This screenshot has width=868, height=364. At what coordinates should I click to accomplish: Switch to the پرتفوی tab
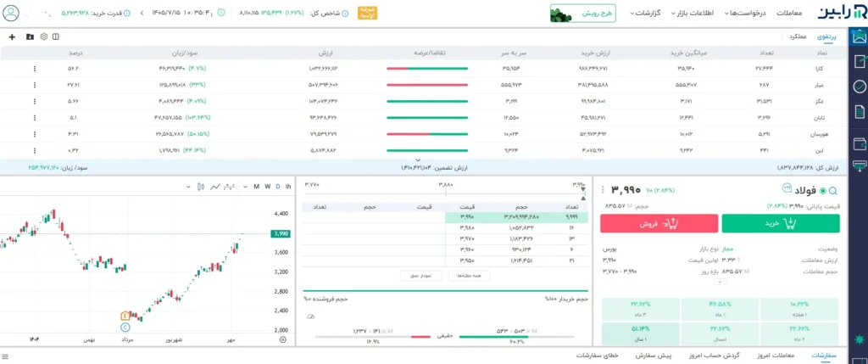pos(827,36)
